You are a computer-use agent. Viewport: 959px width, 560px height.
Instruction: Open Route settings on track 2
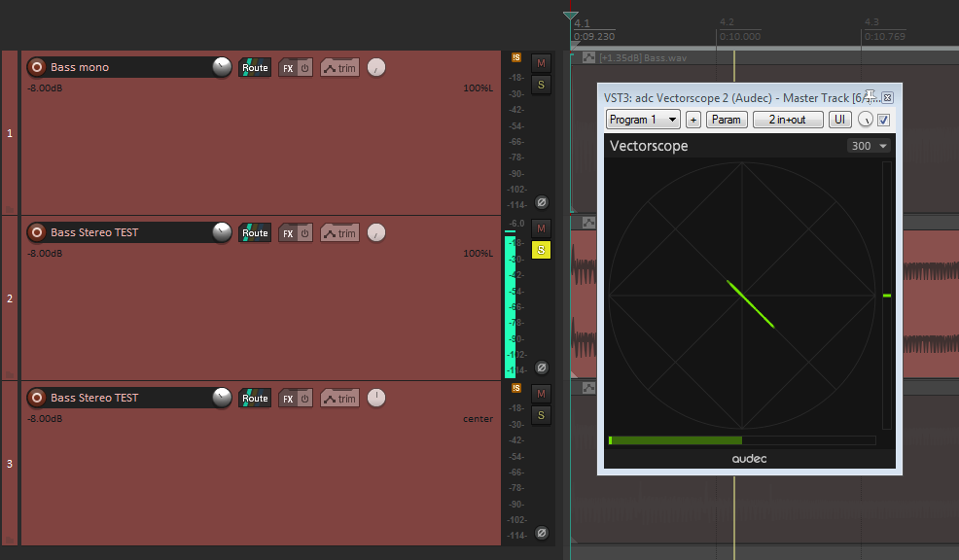coord(255,233)
